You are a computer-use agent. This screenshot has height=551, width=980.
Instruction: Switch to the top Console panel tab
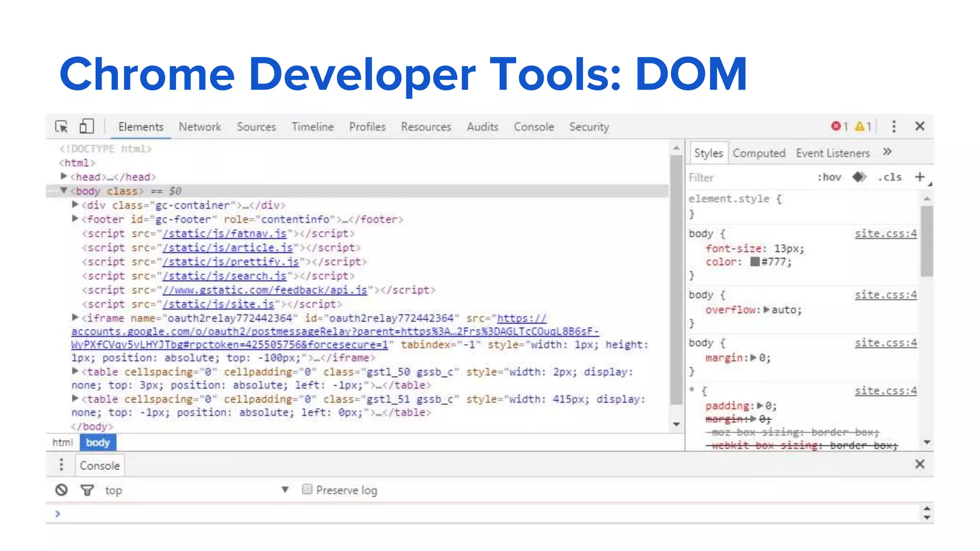534,127
